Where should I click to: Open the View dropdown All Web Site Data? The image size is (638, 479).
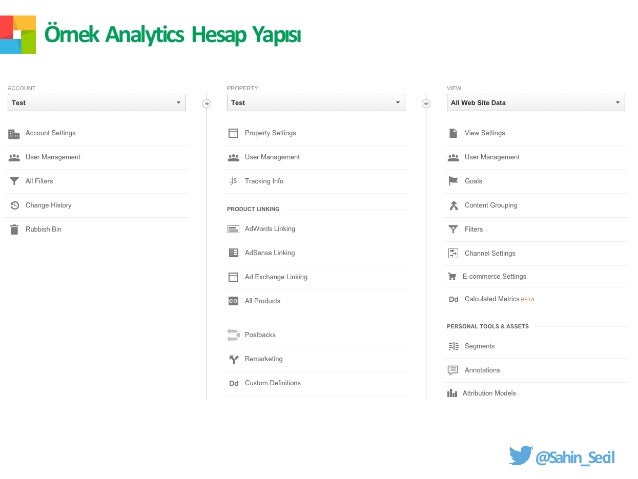coord(535,103)
